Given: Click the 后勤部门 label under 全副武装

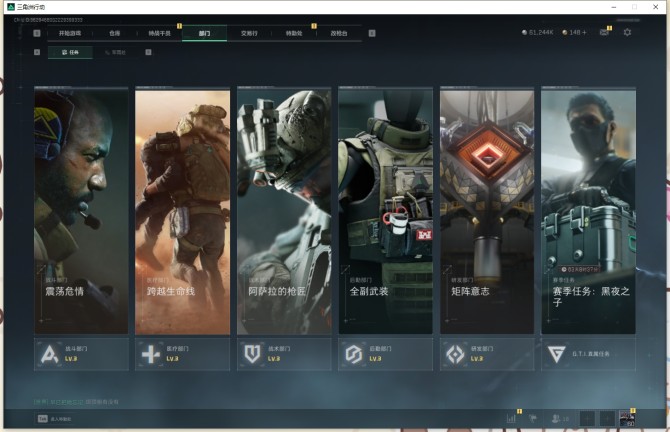Looking at the screenshot, I should pos(380,349).
